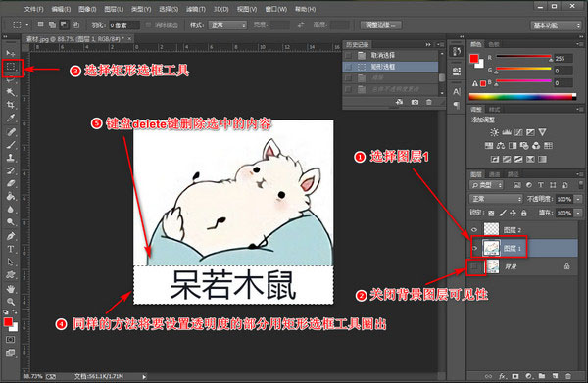The height and width of the screenshot is (383, 588).
Task: Click the layer style fx icon
Action: (x=502, y=376)
